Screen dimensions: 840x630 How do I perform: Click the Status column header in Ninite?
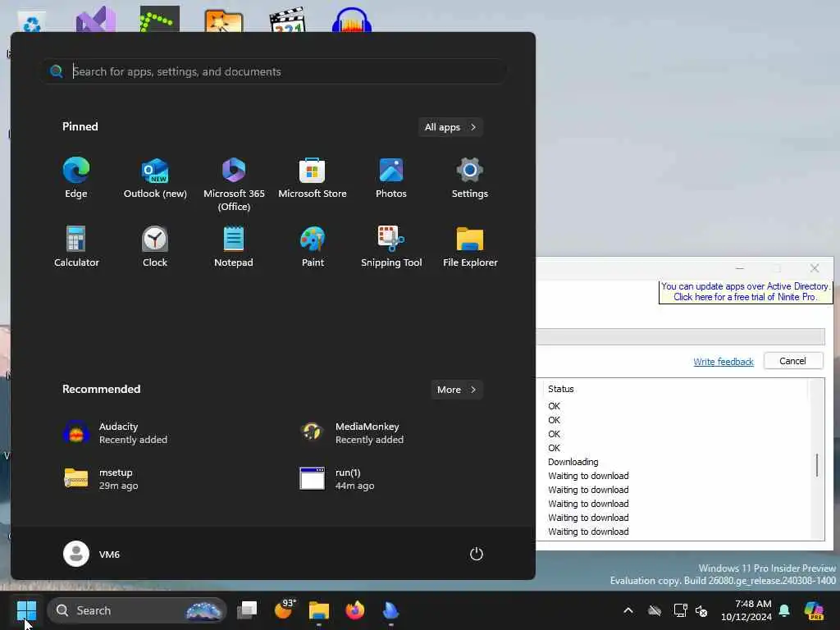pyautogui.click(x=561, y=389)
